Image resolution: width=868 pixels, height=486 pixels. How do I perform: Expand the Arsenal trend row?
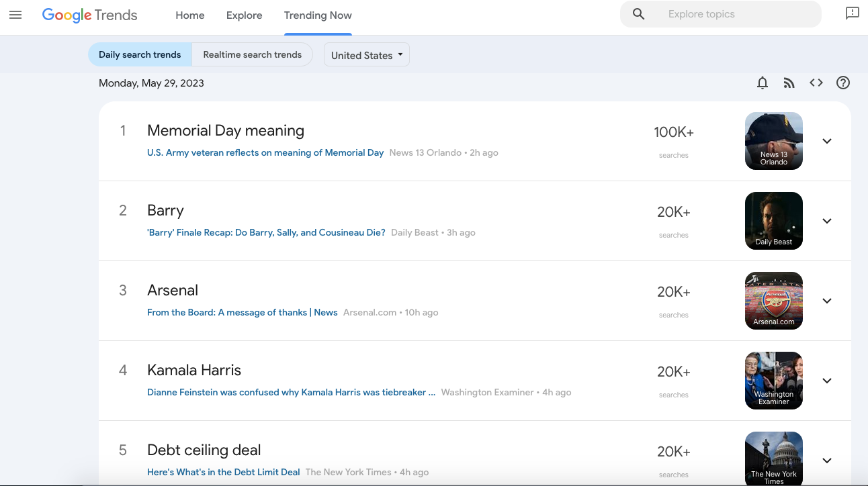(827, 301)
